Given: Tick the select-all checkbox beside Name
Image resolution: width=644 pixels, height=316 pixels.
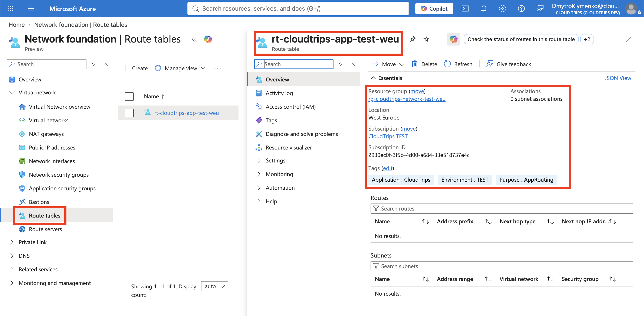Looking at the screenshot, I should pyautogui.click(x=129, y=96).
